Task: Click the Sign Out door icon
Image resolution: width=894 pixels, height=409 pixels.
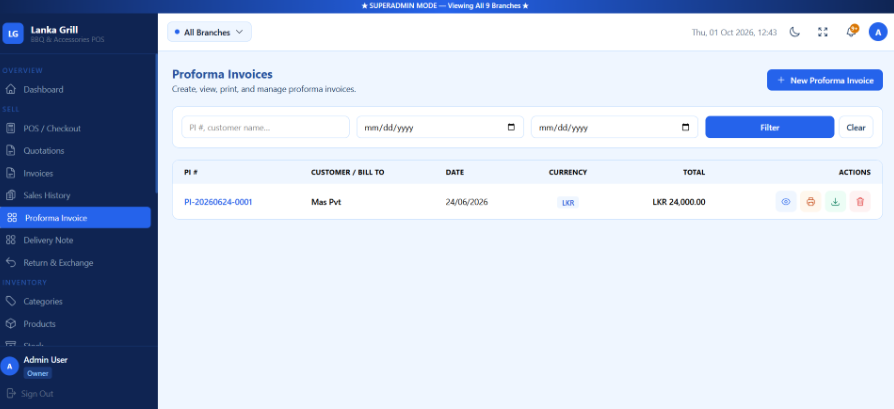Action: click(x=10, y=394)
